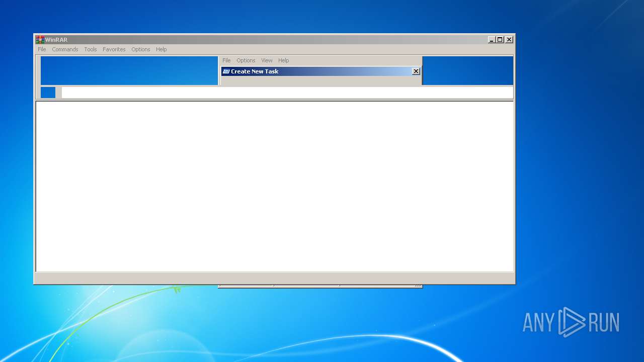Click the Create New Task dialog icon
Image resolution: width=644 pixels, height=362 pixels.
click(x=226, y=71)
